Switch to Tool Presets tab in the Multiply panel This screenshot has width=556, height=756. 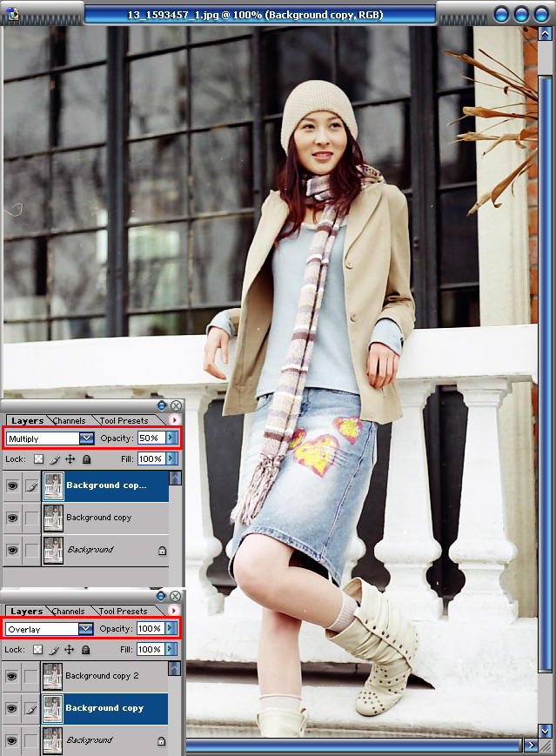coord(124,421)
